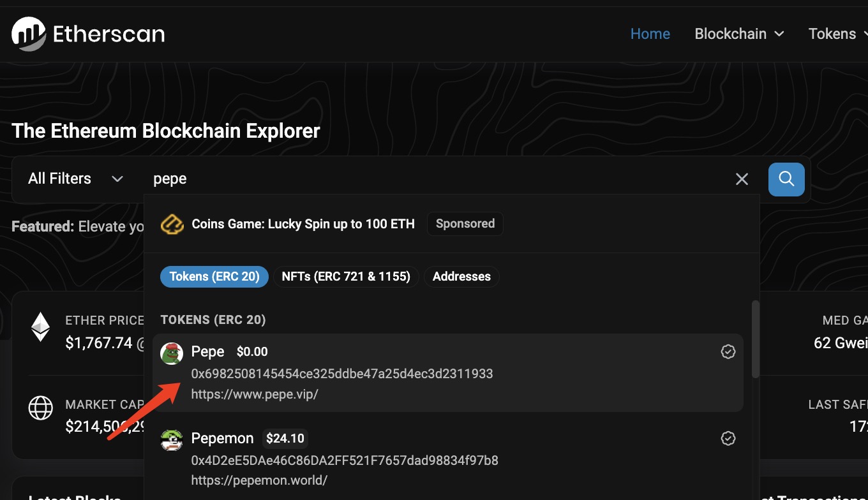Open the All Filters dropdown
Image resolution: width=868 pixels, height=500 pixels.
point(75,179)
